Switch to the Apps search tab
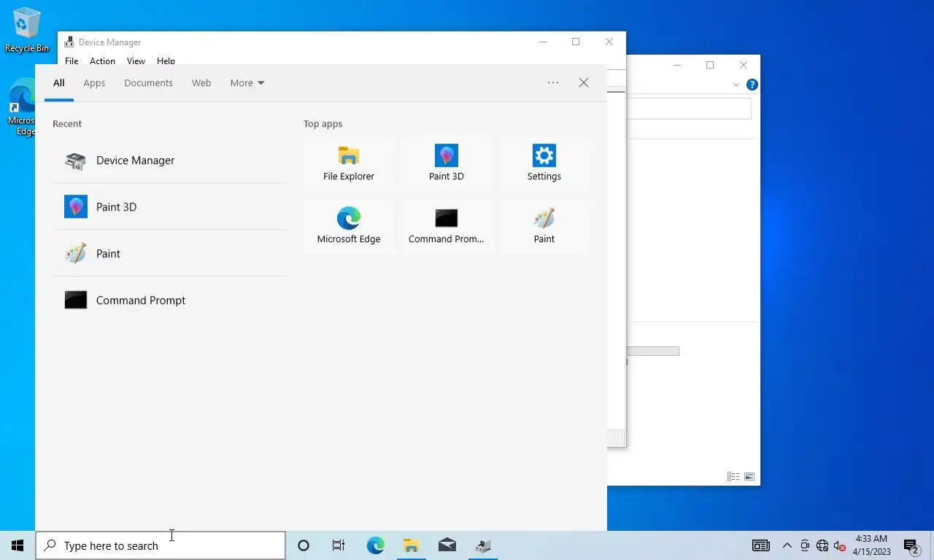The width and height of the screenshot is (934, 560). 94,83
